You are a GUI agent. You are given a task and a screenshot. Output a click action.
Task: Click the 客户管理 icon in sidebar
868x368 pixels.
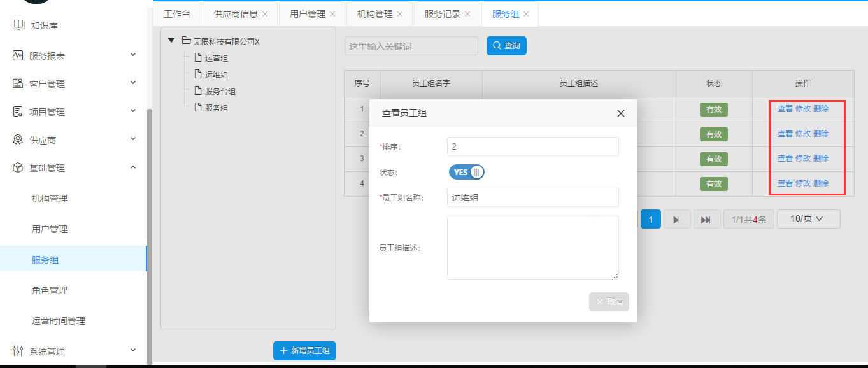coord(18,84)
